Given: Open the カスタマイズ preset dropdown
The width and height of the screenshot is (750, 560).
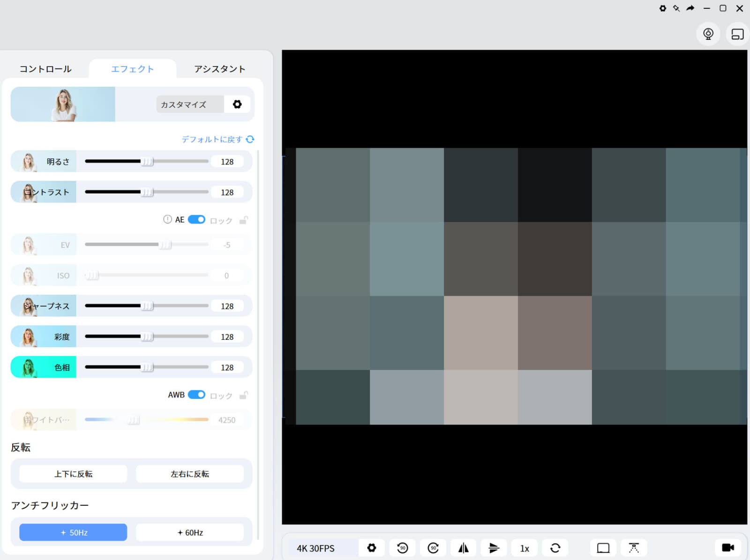Looking at the screenshot, I should (189, 105).
